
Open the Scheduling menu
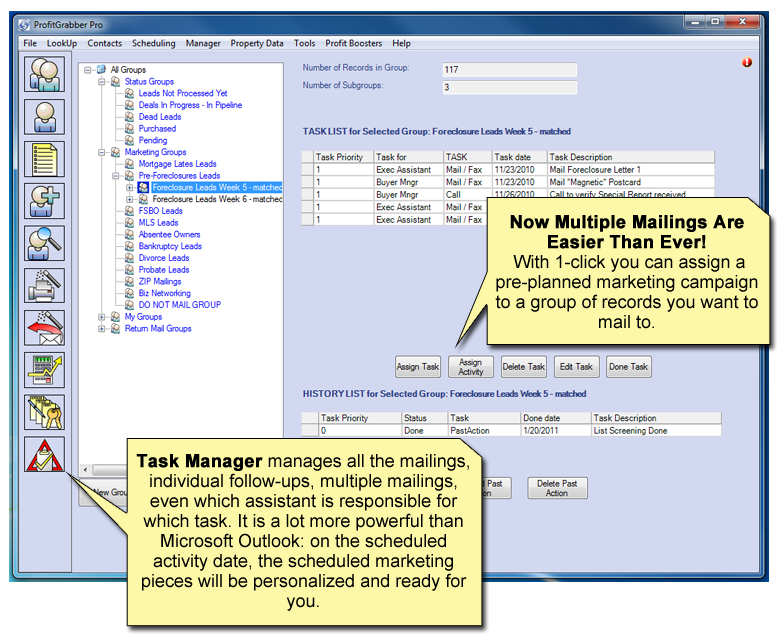coord(154,43)
